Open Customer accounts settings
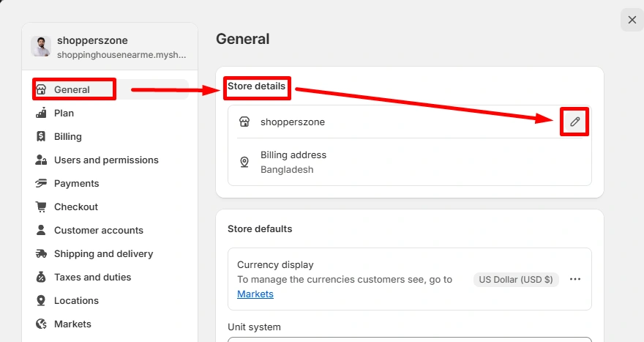The width and height of the screenshot is (644, 342). (98, 230)
